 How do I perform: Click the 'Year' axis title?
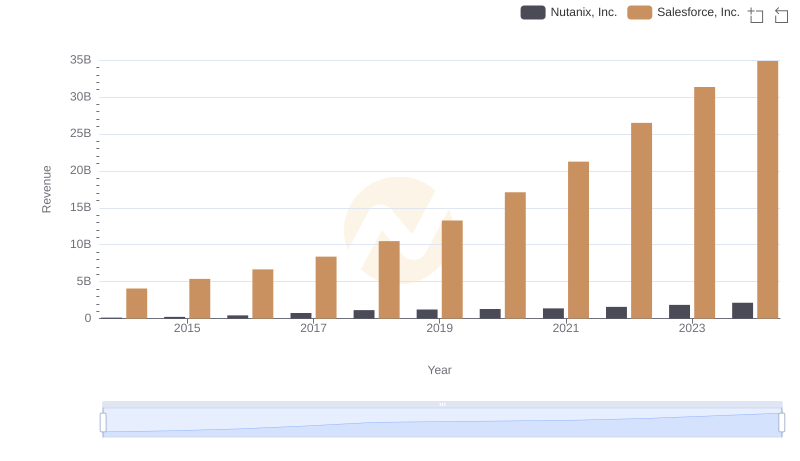pyautogui.click(x=439, y=370)
